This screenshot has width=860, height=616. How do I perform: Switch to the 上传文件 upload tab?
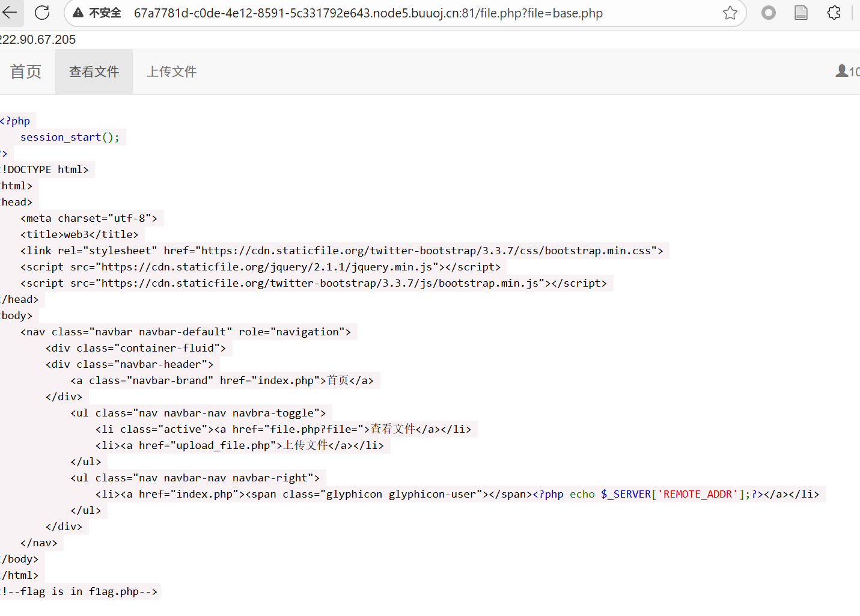pos(172,72)
